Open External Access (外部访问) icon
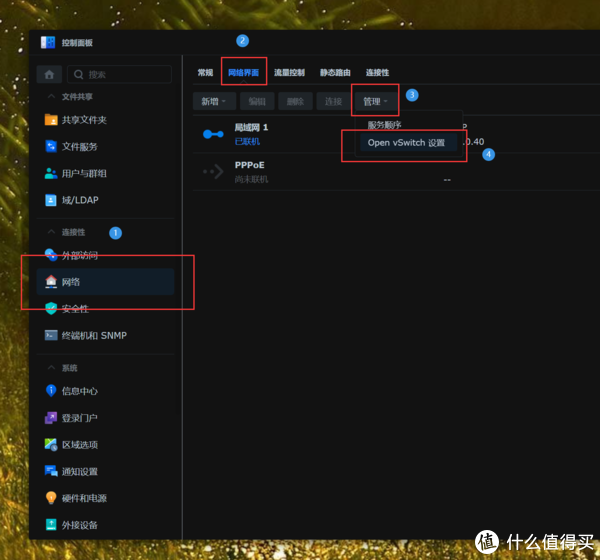This screenshot has height=560, width=600. pos(51,255)
